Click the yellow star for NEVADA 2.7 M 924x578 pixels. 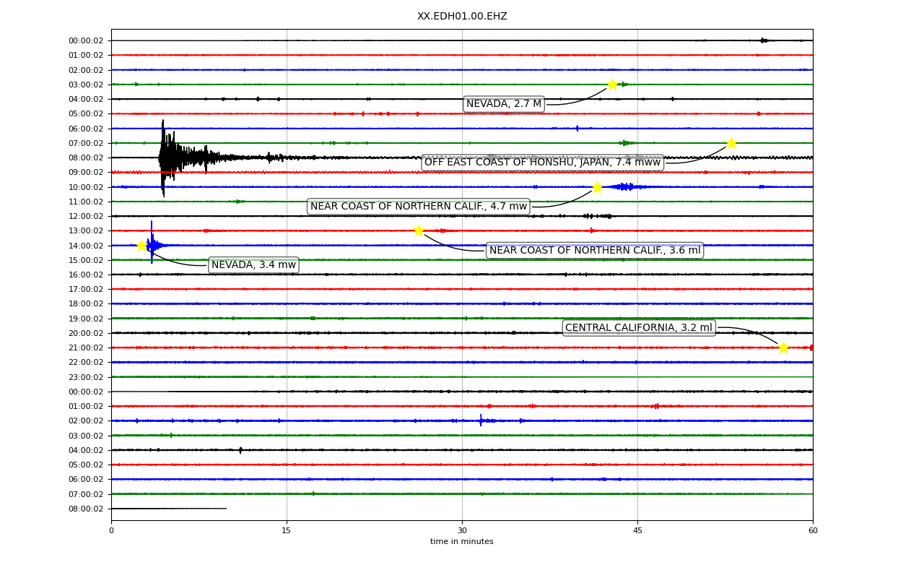pyautogui.click(x=612, y=85)
